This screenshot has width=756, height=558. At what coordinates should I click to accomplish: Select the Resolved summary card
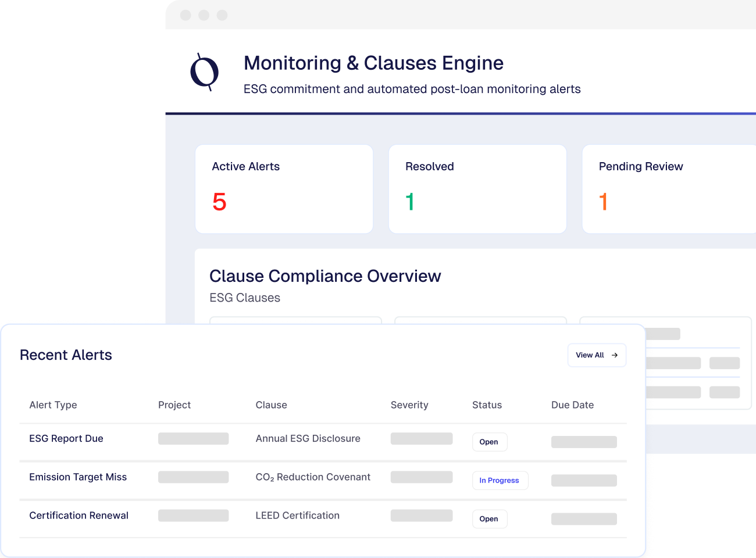(477, 189)
